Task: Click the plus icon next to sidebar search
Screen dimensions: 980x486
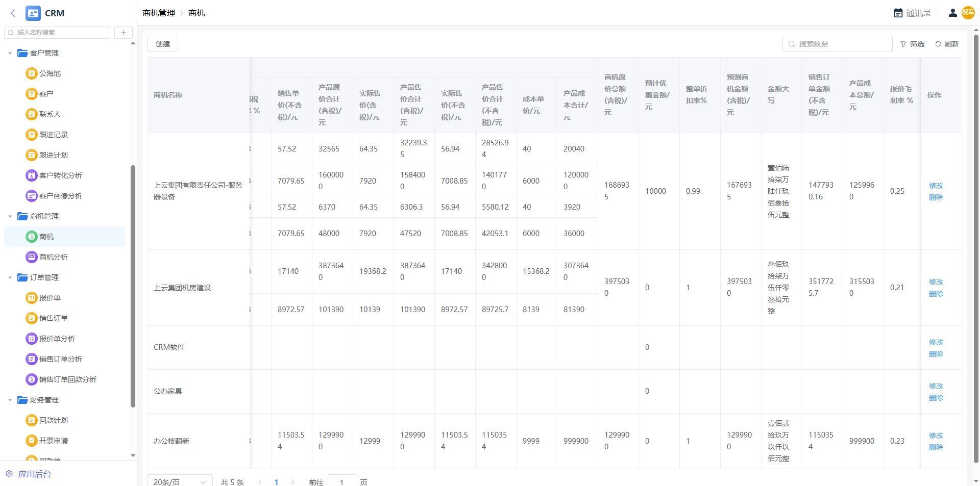Action: [x=123, y=33]
